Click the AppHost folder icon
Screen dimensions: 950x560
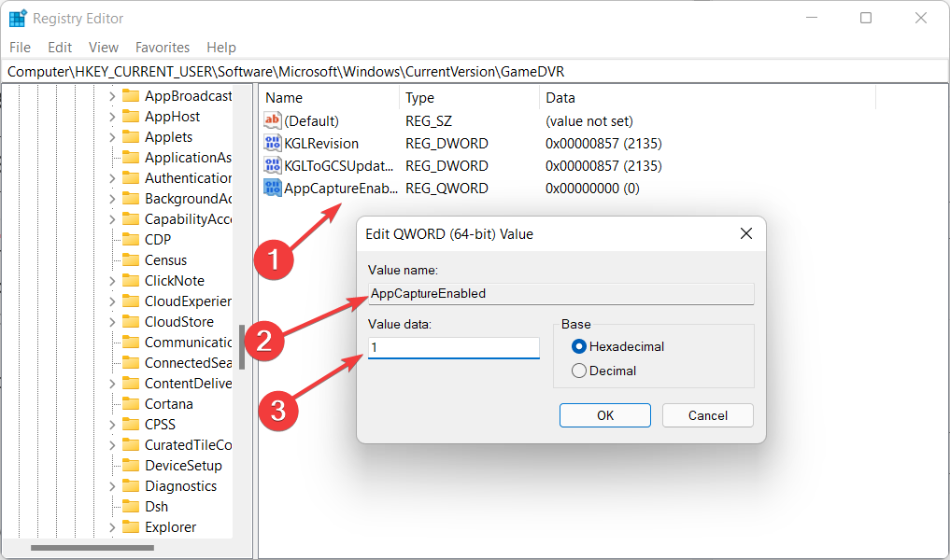(x=131, y=117)
